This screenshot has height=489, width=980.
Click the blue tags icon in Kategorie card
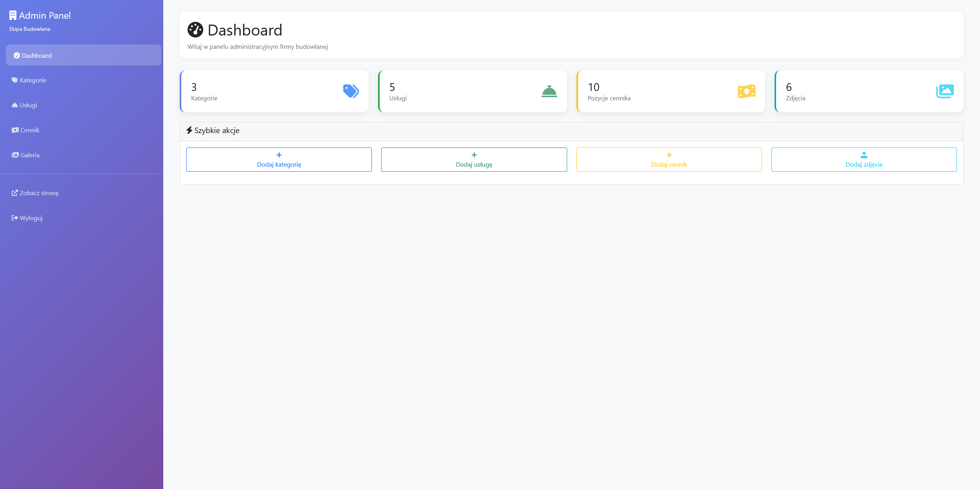pos(351,91)
